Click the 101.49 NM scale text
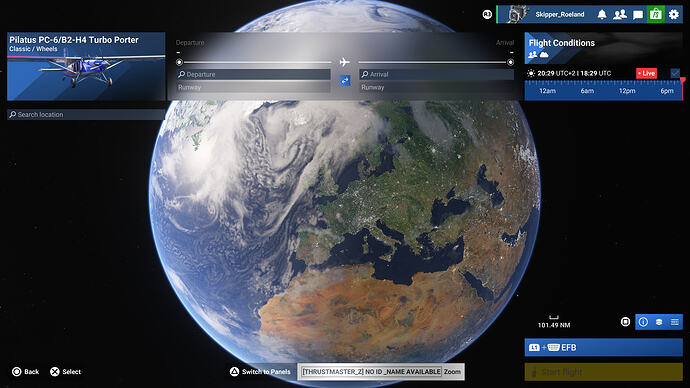 coord(554,325)
